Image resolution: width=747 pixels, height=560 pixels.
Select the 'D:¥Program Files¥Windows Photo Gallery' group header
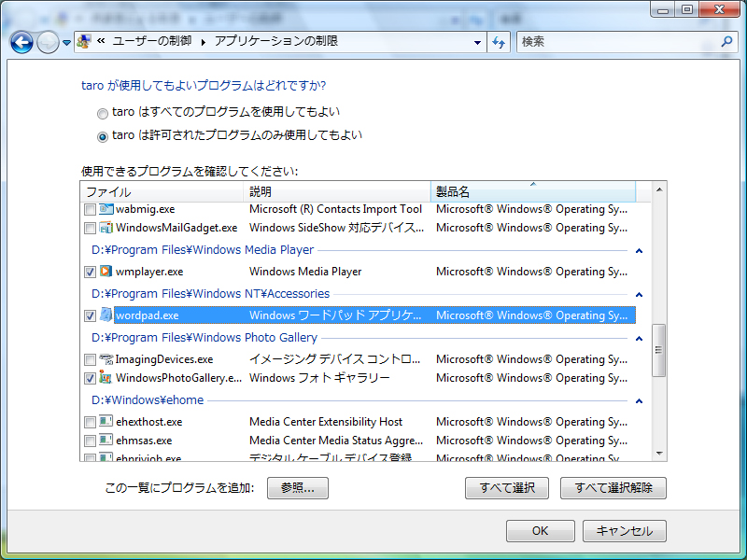coord(204,338)
